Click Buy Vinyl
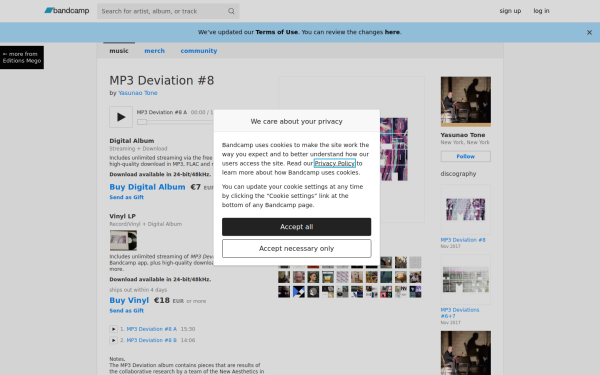 tap(129, 300)
